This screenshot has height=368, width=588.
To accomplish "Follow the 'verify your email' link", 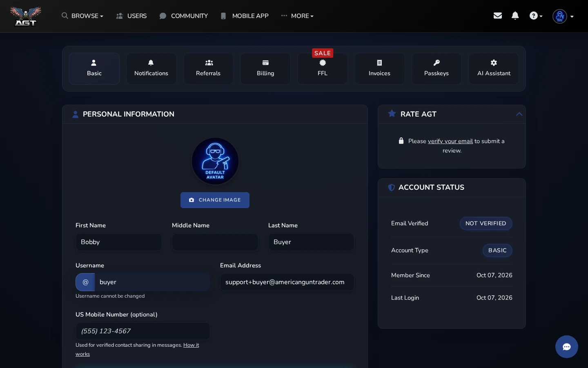I will click(450, 141).
